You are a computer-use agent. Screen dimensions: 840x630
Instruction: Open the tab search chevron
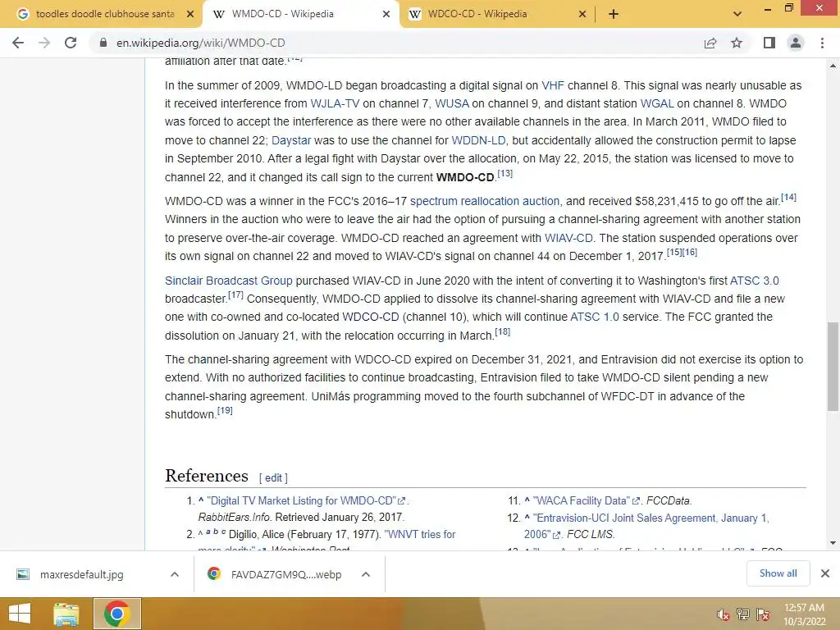point(737,14)
